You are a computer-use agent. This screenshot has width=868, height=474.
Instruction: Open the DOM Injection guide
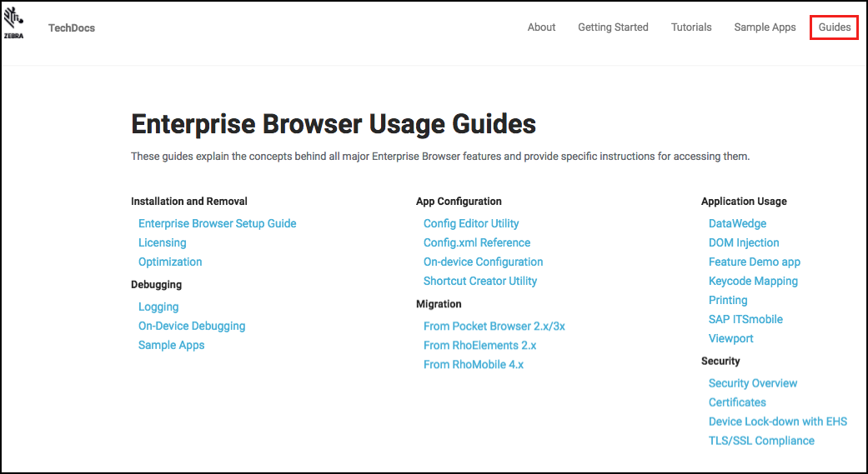click(x=744, y=242)
